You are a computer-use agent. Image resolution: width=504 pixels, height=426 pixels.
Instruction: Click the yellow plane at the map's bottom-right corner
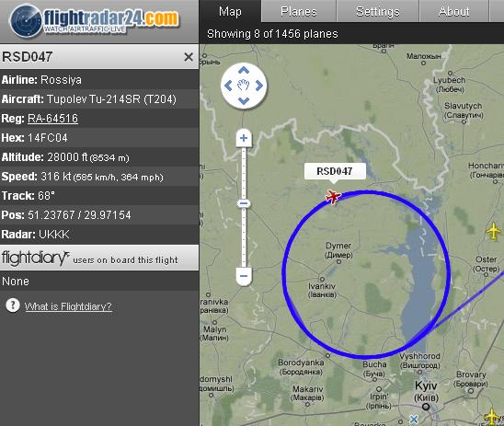492,417
